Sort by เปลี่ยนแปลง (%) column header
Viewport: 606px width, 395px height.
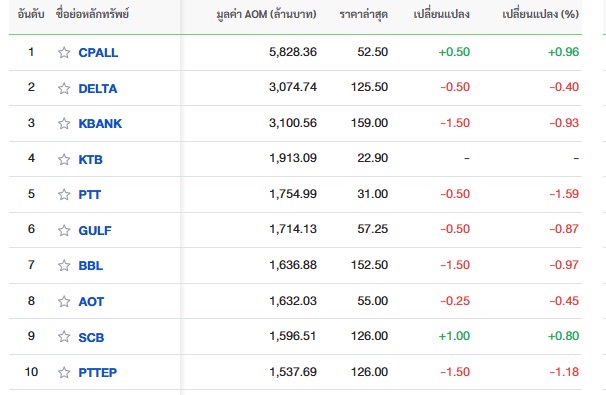(540, 14)
